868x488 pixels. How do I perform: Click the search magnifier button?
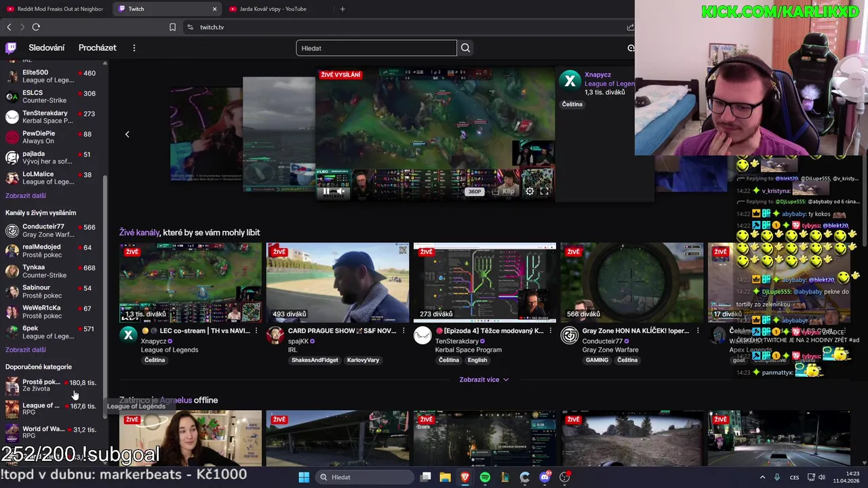tap(465, 48)
